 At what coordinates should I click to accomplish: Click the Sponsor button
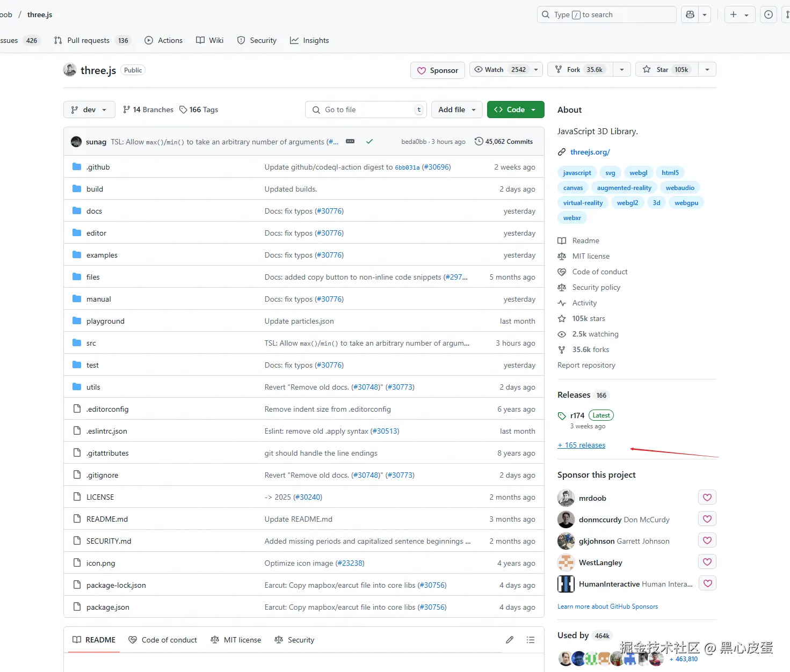pos(438,70)
